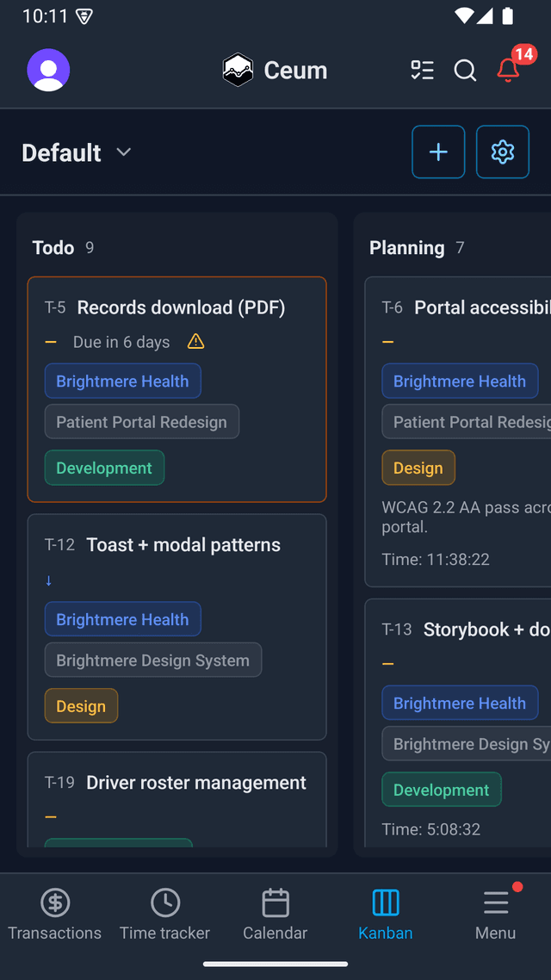Tap the T-19 task ID
The width and height of the screenshot is (551, 980).
tap(59, 783)
